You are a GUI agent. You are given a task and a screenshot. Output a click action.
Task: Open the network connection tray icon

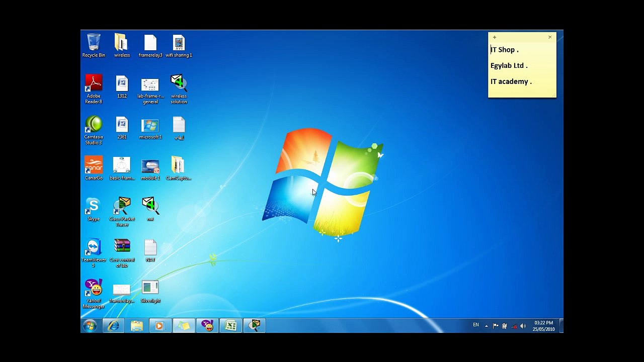514,326
